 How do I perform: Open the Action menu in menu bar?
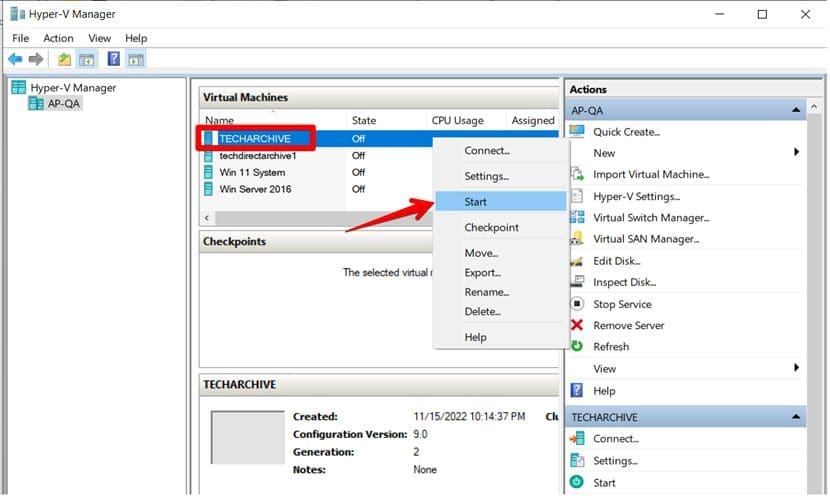(x=58, y=38)
